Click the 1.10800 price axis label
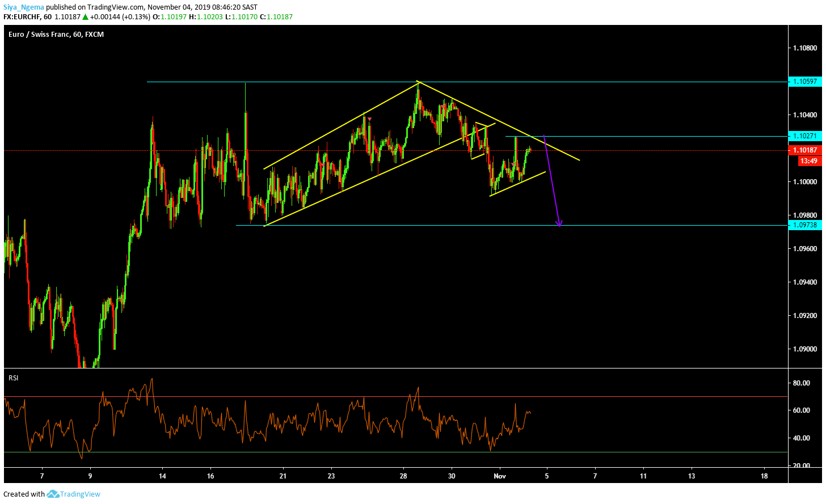 [805, 48]
